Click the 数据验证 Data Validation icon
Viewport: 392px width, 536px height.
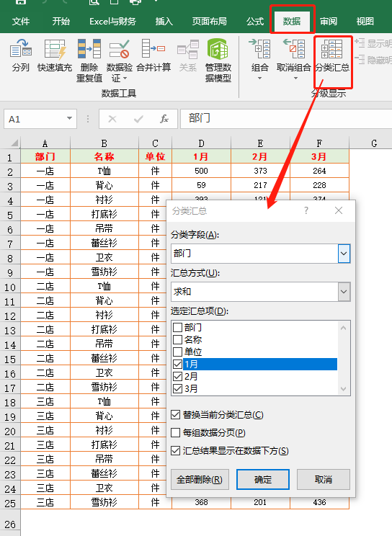[119, 48]
